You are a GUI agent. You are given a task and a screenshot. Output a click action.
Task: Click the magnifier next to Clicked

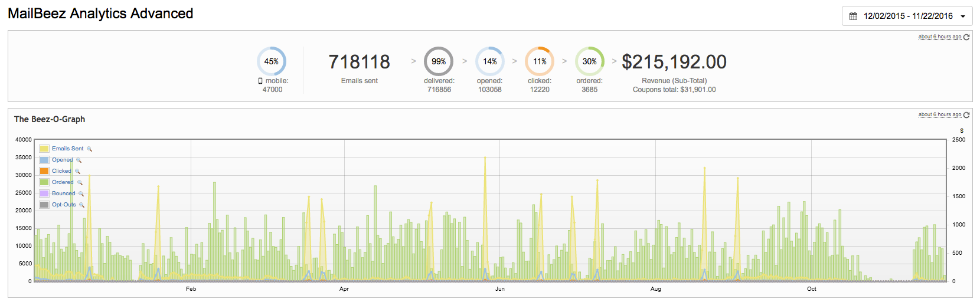click(x=77, y=172)
